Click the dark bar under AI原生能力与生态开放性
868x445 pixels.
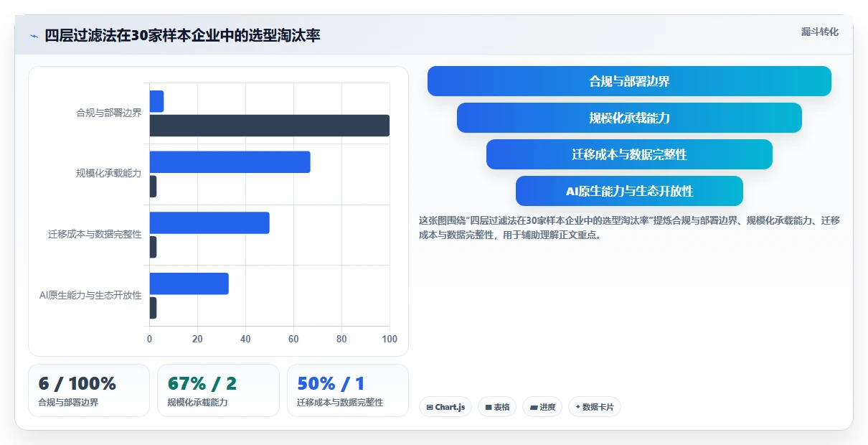point(153,308)
